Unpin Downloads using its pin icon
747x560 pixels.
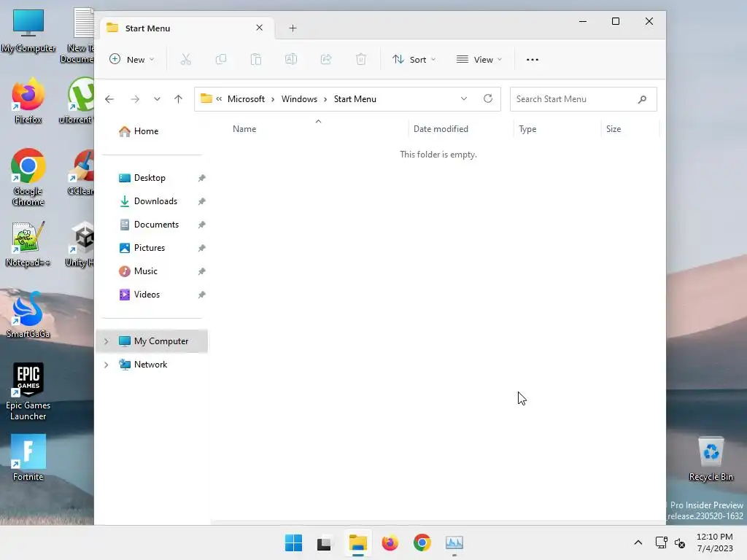click(x=201, y=201)
